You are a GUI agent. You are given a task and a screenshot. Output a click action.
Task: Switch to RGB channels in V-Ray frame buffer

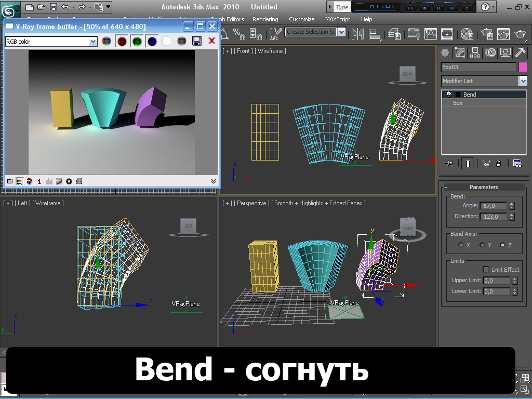[x=106, y=42]
